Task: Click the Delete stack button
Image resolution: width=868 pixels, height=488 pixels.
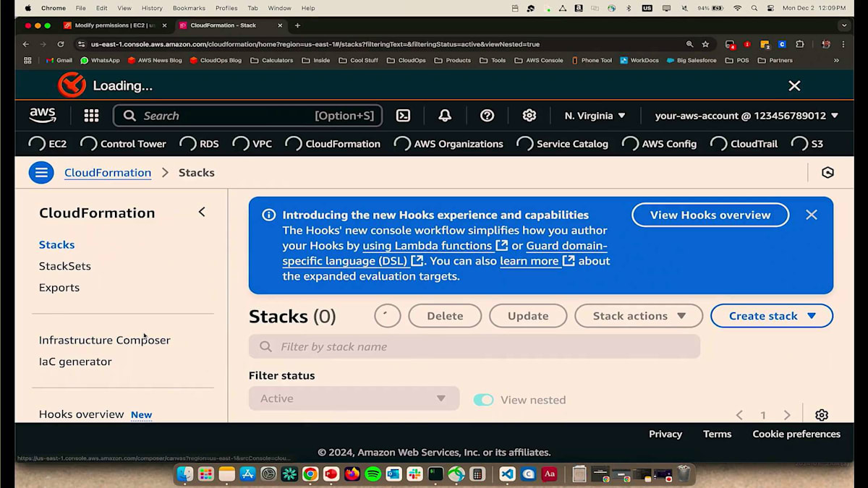Action: [x=445, y=316]
